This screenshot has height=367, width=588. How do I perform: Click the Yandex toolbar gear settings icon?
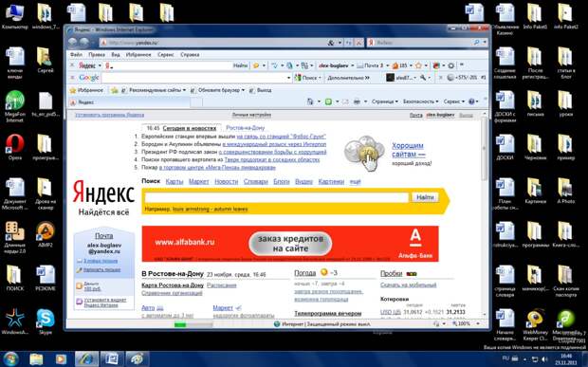pos(451,65)
